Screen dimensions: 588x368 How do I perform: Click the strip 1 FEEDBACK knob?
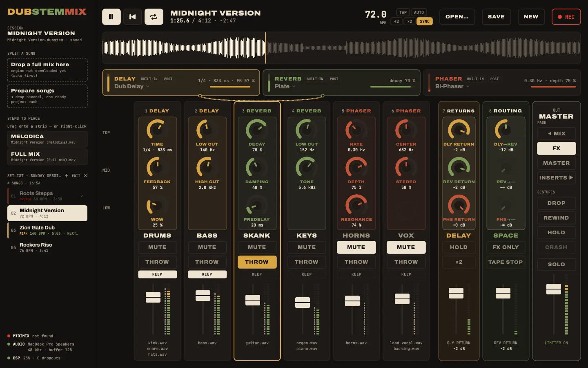(x=157, y=167)
